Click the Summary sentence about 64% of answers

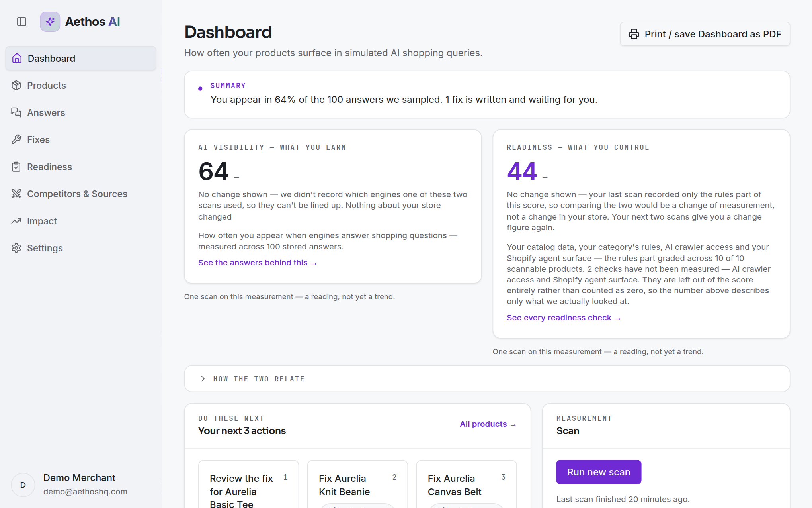tap(404, 100)
